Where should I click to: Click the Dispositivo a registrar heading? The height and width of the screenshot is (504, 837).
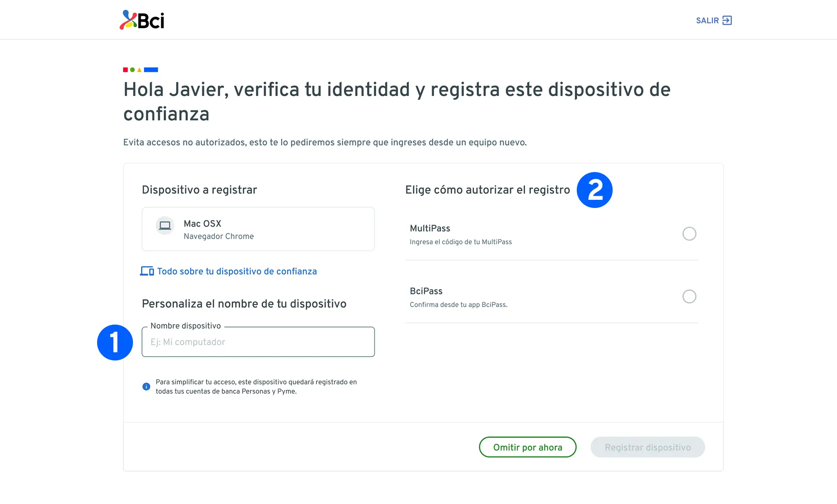[199, 190]
